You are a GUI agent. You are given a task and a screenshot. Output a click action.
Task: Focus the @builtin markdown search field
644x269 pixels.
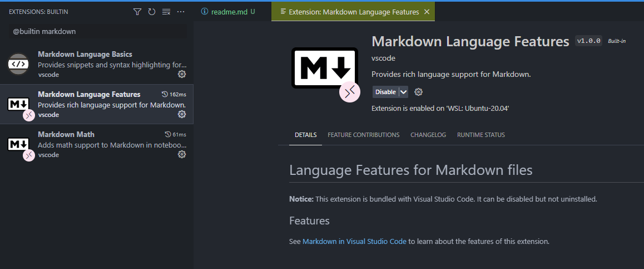coord(98,31)
